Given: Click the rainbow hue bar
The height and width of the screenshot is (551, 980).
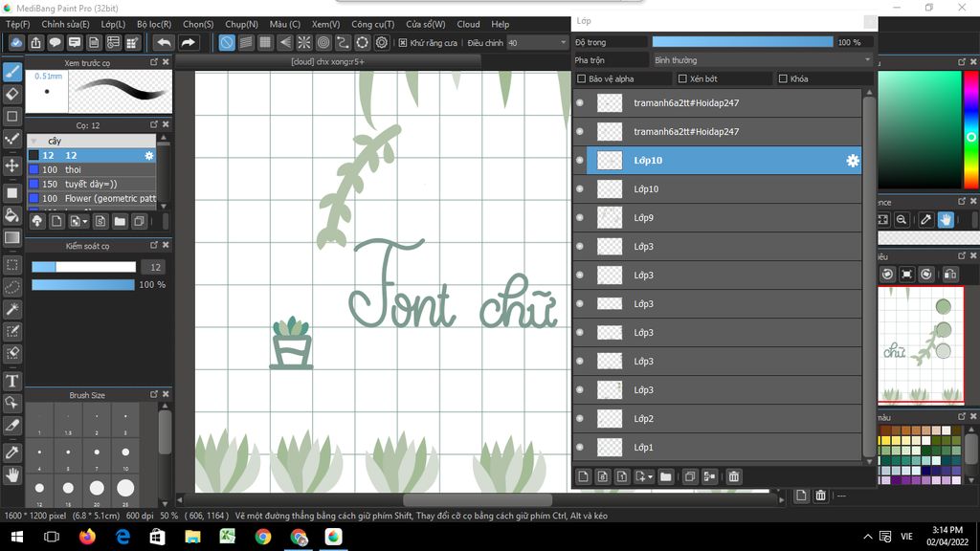Looking at the screenshot, I should (x=971, y=129).
